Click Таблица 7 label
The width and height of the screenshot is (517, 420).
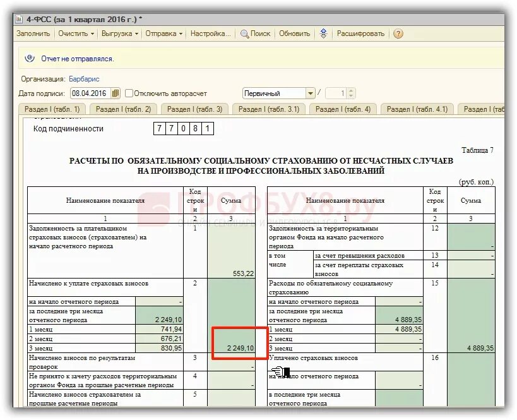point(477,150)
